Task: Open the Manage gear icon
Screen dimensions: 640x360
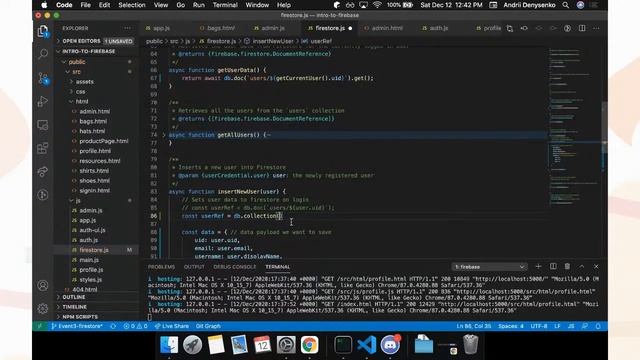Action: (43, 308)
